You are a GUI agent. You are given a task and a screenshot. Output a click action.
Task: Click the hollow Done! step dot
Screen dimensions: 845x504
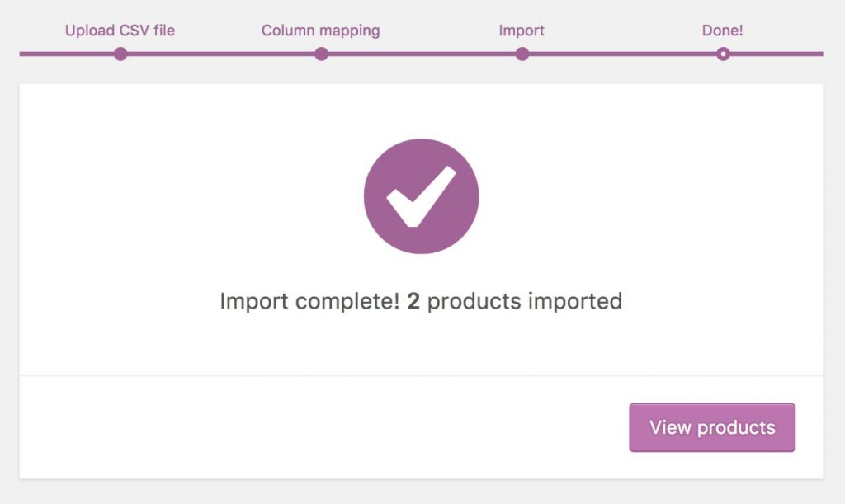pos(724,54)
